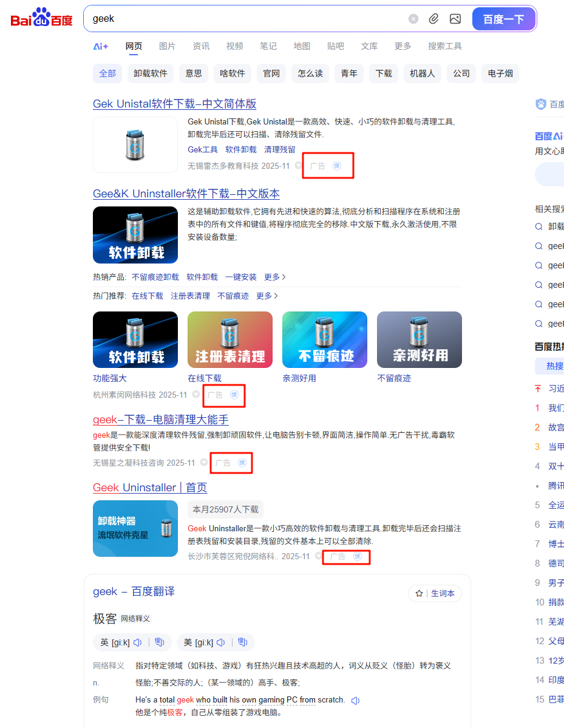Open the 更多 tab in search categories
The height and width of the screenshot is (728, 564).
pyautogui.click(x=403, y=46)
